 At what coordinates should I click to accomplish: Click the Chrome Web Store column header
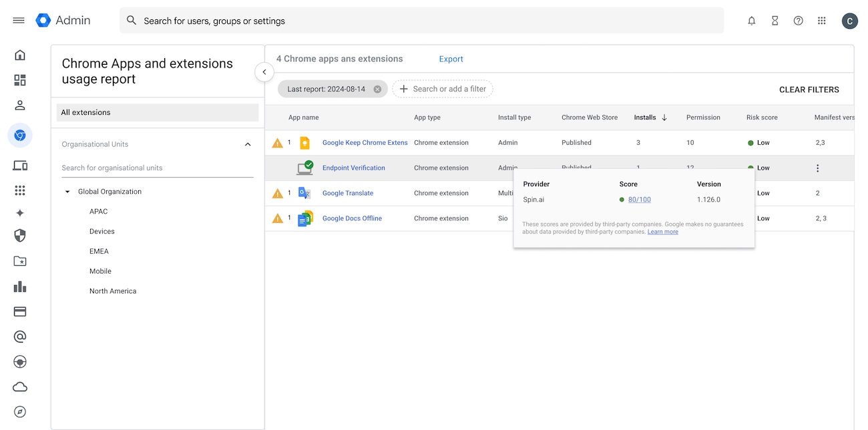[590, 118]
